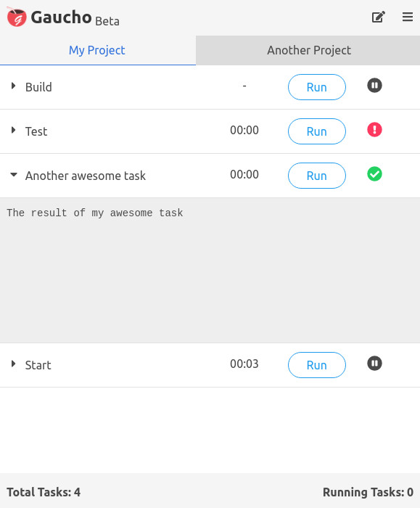
Task: Run the Another awesome task
Action: pos(317,176)
